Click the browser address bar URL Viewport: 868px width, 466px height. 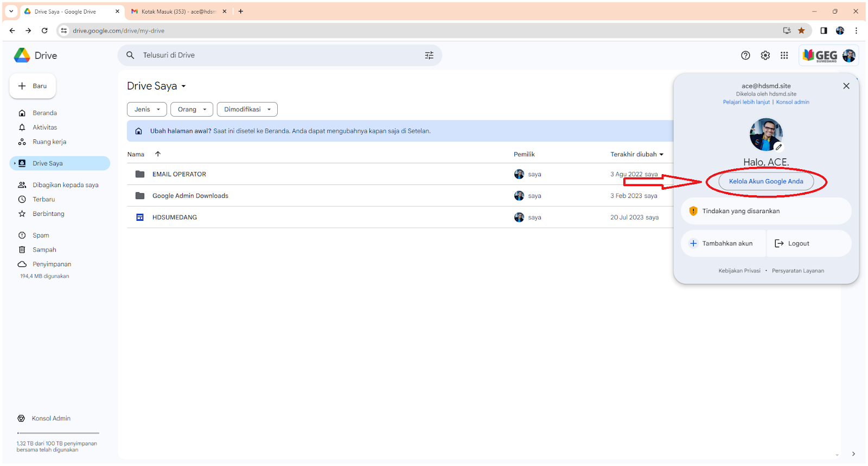(119, 31)
